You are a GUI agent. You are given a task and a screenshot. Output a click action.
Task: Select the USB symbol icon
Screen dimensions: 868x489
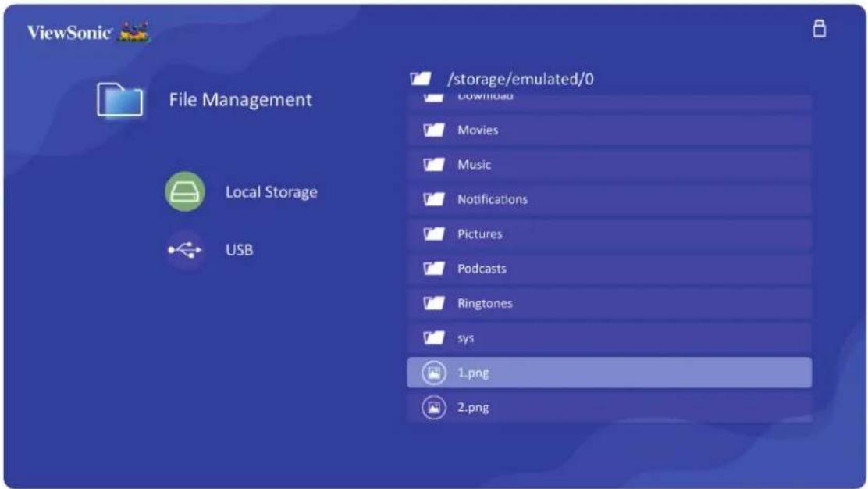[x=185, y=250]
